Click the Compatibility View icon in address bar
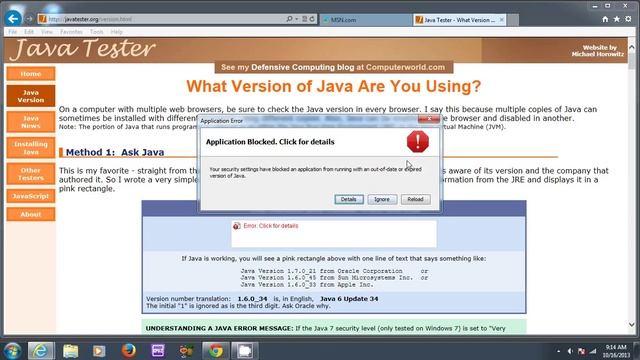Screen dimensions: 640x360 [x=304, y=19]
